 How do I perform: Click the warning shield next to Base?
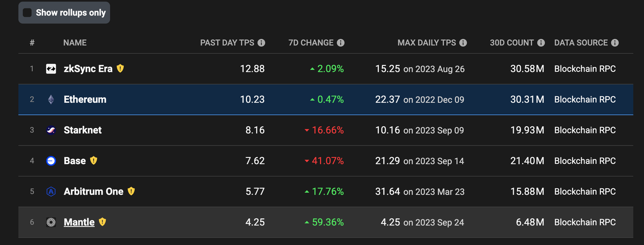94,160
